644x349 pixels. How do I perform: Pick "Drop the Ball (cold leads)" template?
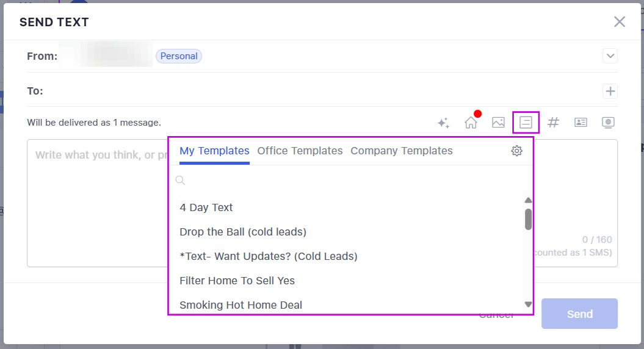pos(243,232)
